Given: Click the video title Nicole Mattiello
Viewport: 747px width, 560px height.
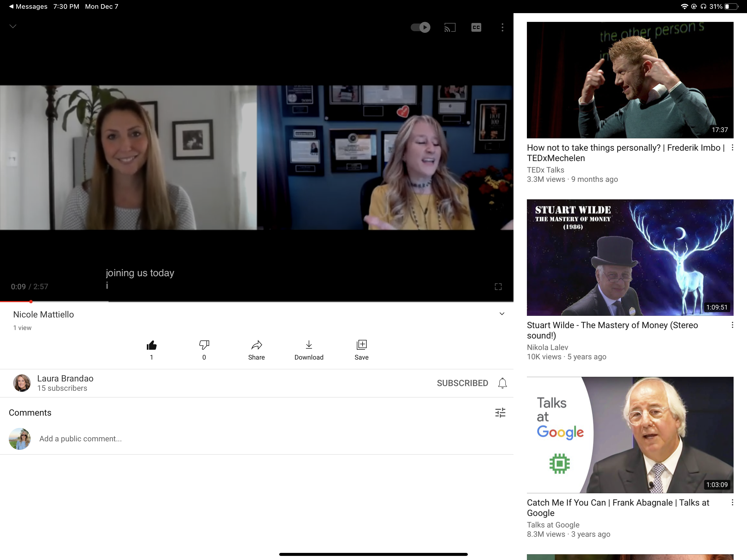Looking at the screenshot, I should pyautogui.click(x=43, y=314).
